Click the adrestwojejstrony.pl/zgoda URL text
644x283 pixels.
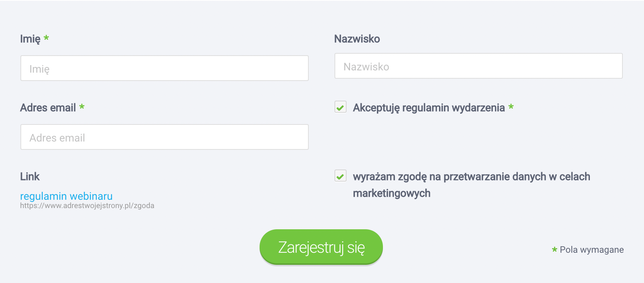87,206
